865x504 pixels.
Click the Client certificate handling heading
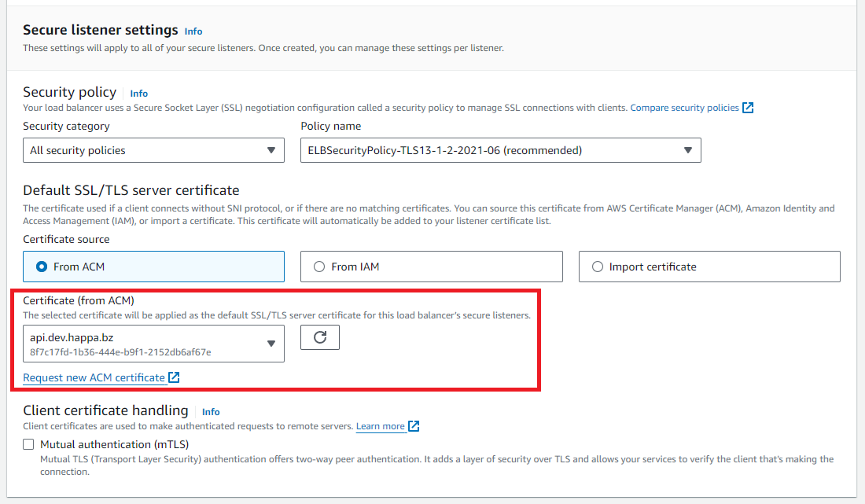pyautogui.click(x=105, y=410)
